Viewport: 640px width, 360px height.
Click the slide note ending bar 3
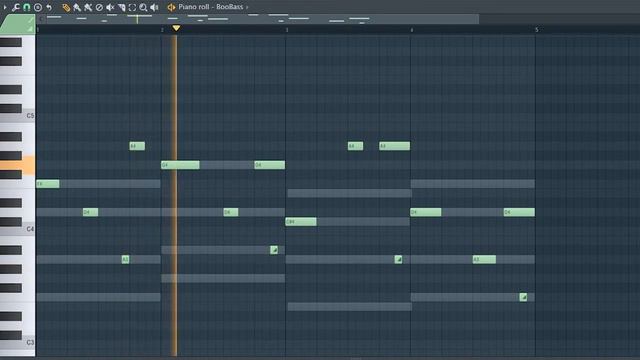pos(398,260)
